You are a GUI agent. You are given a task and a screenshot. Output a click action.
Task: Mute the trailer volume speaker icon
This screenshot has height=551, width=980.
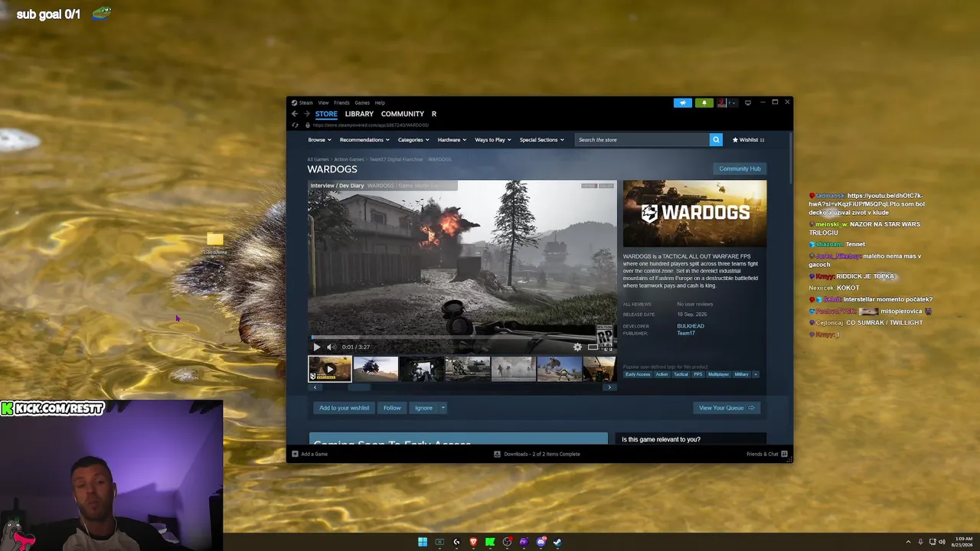[331, 347]
